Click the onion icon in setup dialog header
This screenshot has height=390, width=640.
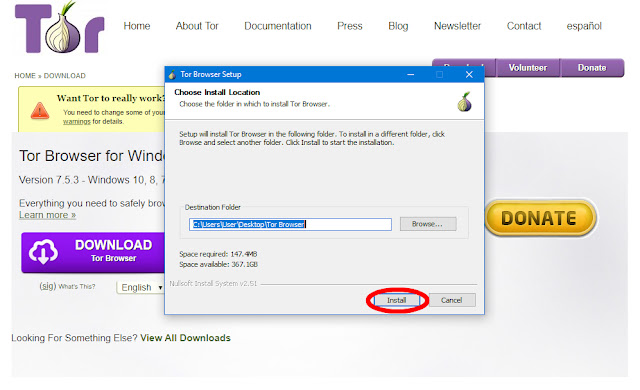[464, 102]
